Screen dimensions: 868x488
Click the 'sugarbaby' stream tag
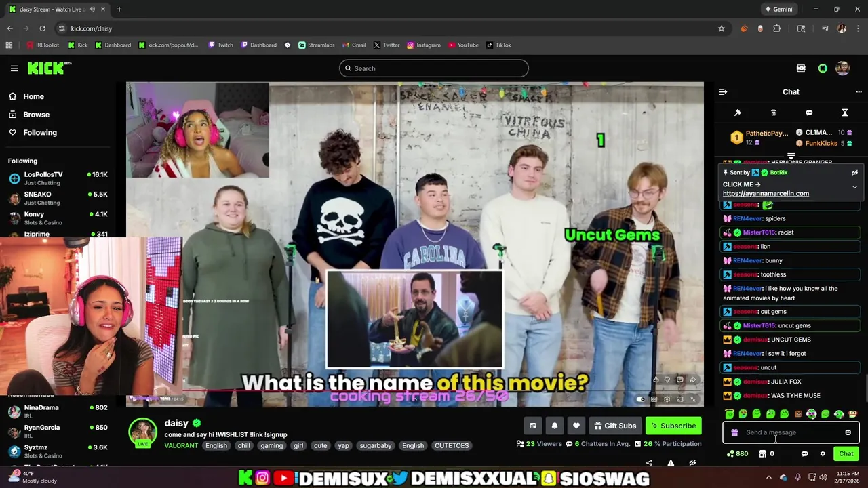376,445
